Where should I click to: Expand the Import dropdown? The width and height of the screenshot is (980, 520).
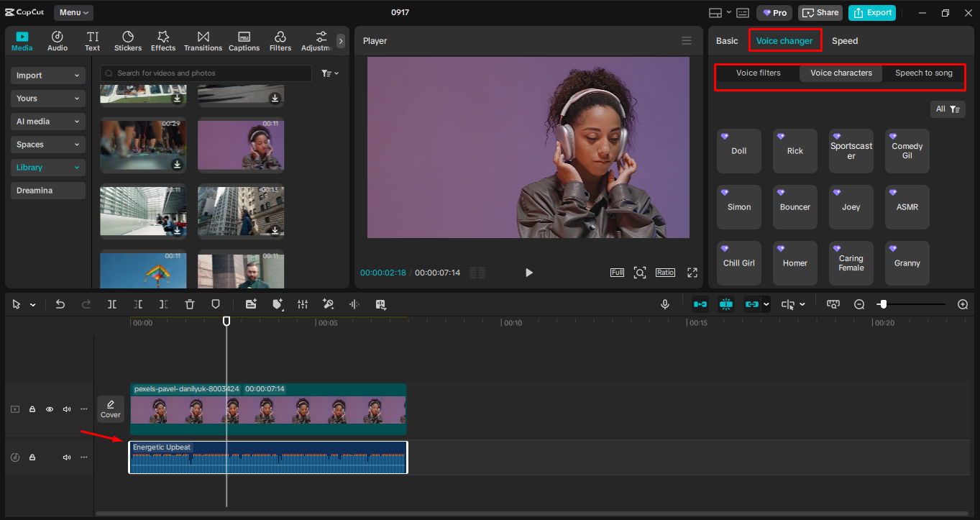(x=47, y=75)
